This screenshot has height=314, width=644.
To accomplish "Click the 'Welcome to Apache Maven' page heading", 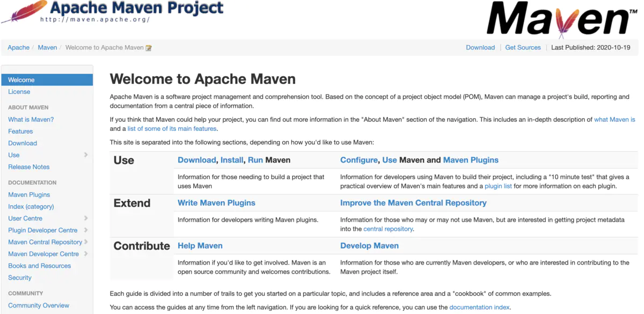I will pyautogui.click(x=203, y=79).
